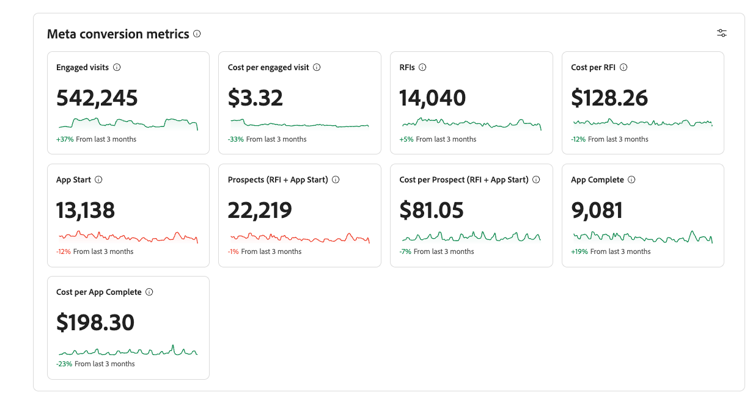Click info icon next to Prospects (RFI + App Start)

click(x=336, y=180)
